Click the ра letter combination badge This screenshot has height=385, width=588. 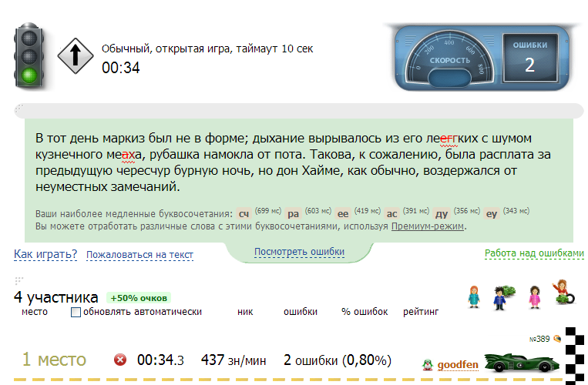(x=294, y=213)
